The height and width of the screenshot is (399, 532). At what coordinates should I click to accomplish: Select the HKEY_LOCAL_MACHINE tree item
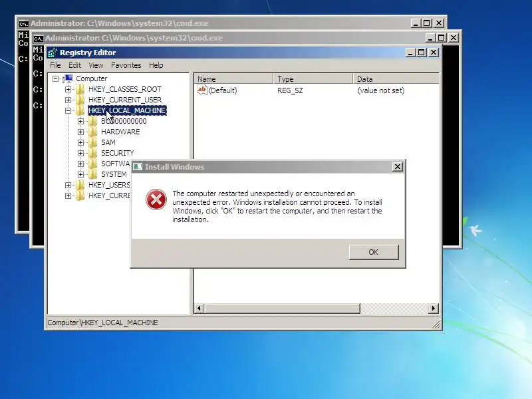tap(127, 110)
